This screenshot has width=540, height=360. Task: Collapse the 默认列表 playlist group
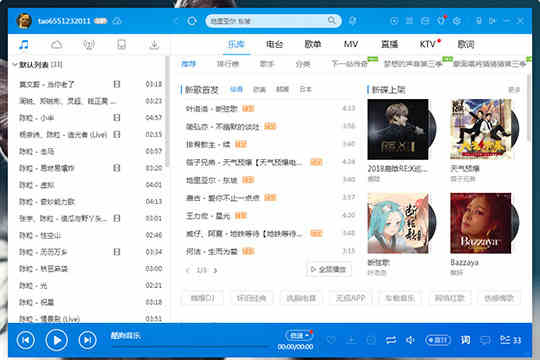tap(15, 64)
